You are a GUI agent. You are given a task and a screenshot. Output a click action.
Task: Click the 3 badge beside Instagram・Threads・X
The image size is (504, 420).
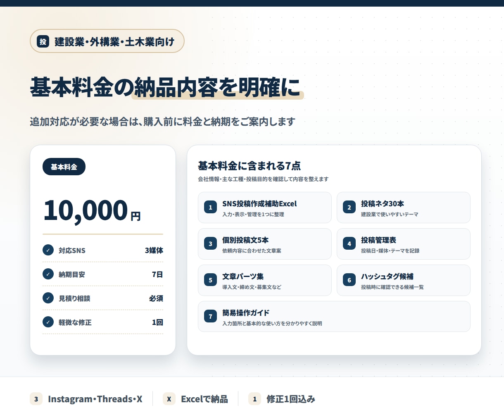click(x=36, y=399)
